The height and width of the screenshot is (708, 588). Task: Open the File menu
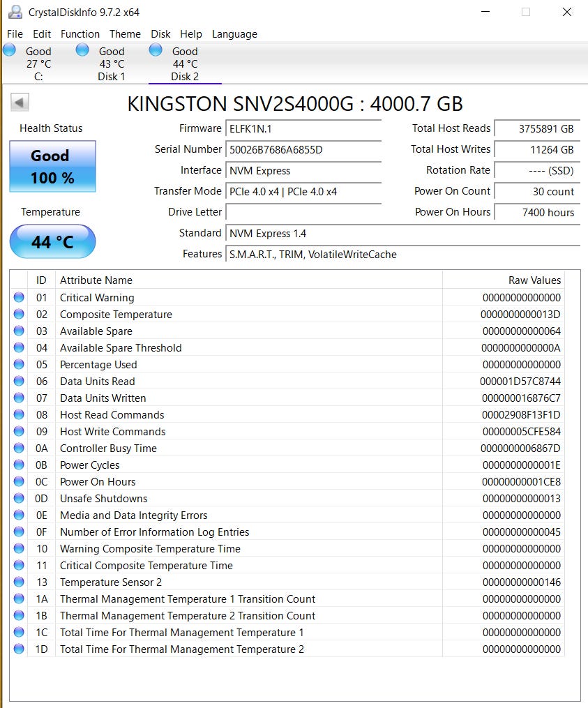tap(15, 34)
